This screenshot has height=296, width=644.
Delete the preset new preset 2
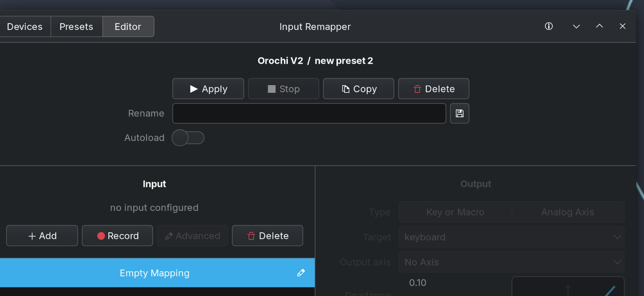(x=433, y=89)
